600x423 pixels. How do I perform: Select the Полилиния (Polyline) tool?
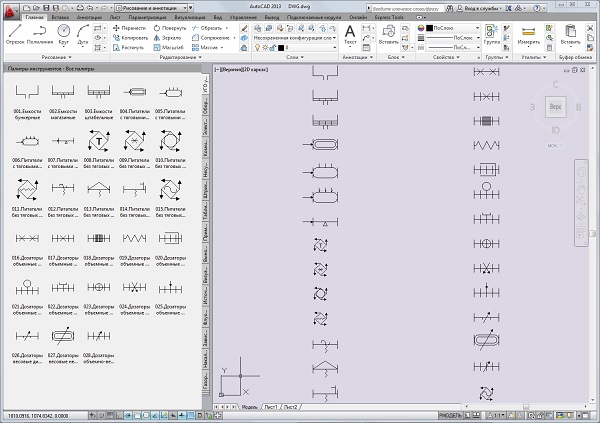pos(39,33)
